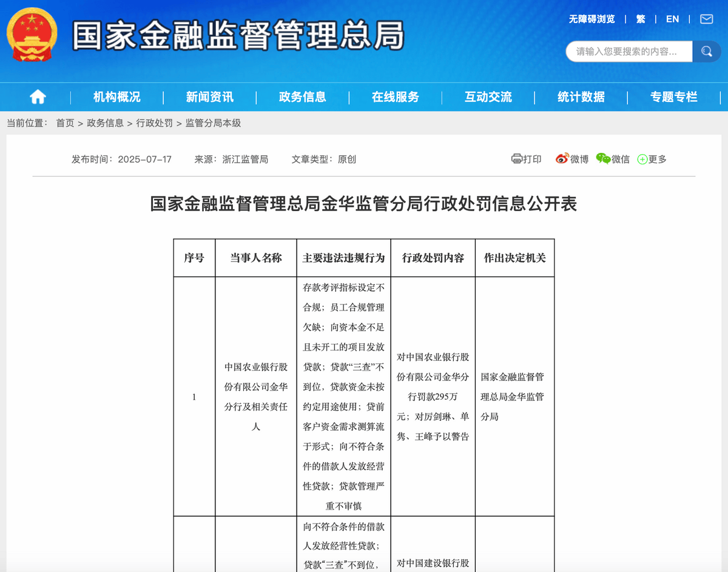Share to 微博 using Weibo icon
The image size is (728, 572).
[x=562, y=159]
